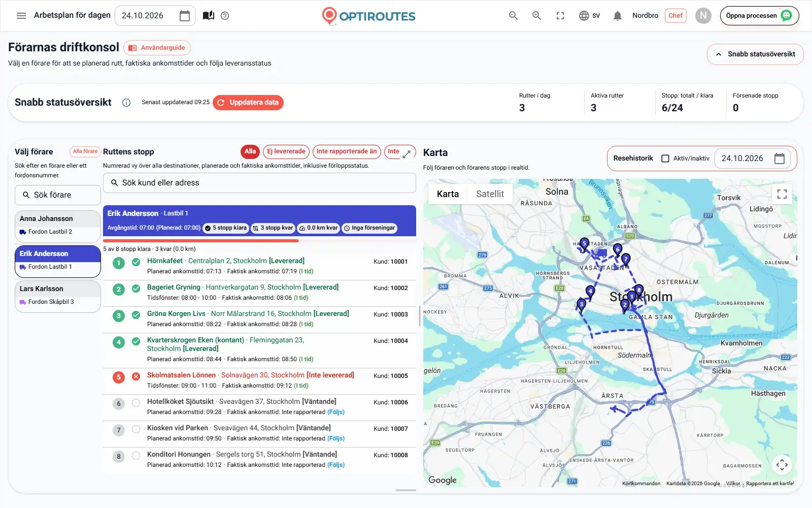Click stop number 1 badge
Viewport: 812px width, 508px height.
119,263
